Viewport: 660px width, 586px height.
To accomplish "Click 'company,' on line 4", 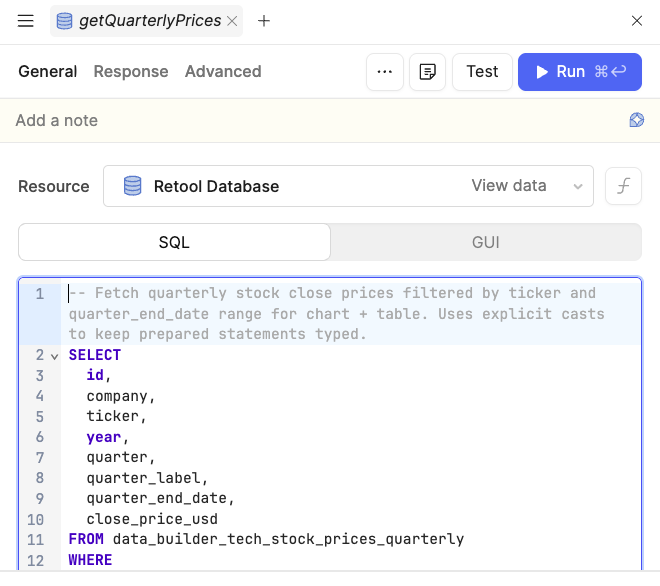I will (121, 396).
